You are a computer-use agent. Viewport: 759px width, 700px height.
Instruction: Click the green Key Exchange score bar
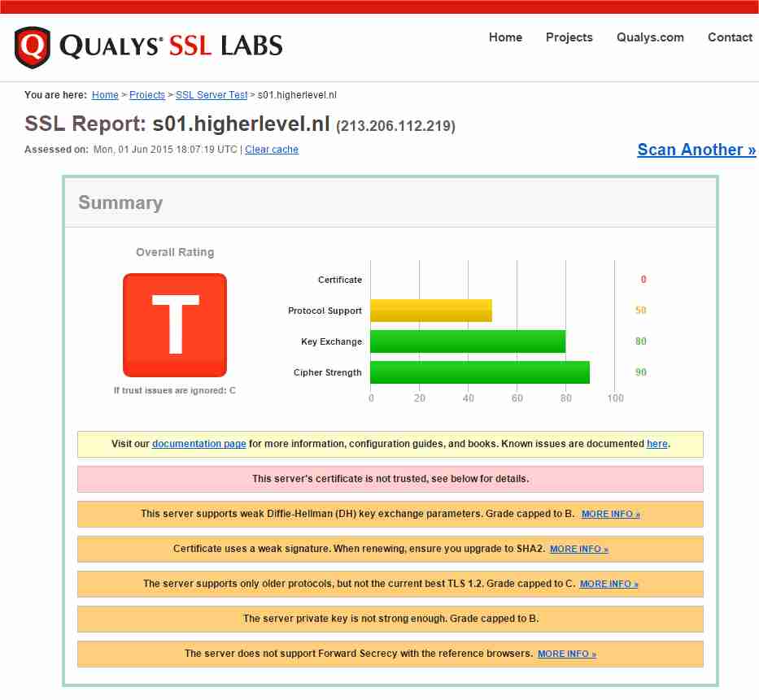468,341
